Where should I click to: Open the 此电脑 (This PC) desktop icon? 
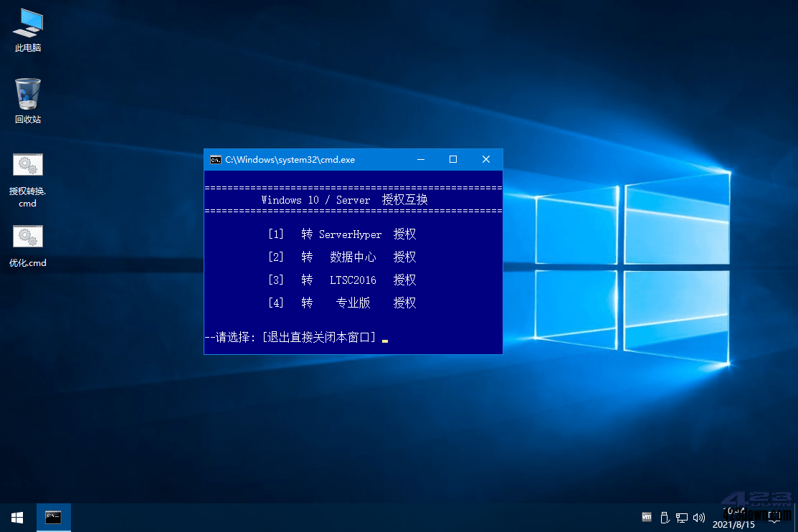(27, 29)
